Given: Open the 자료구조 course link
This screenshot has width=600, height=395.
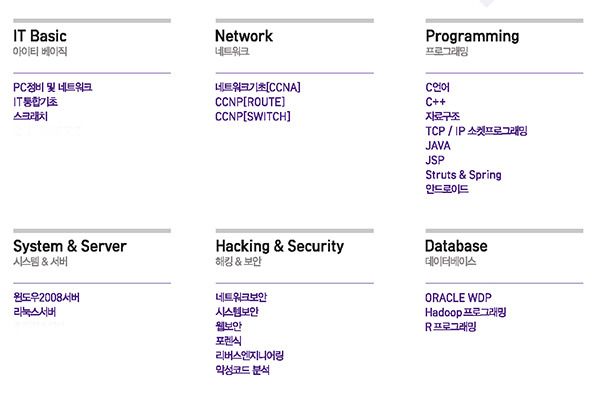Looking at the screenshot, I should [442, 116].
